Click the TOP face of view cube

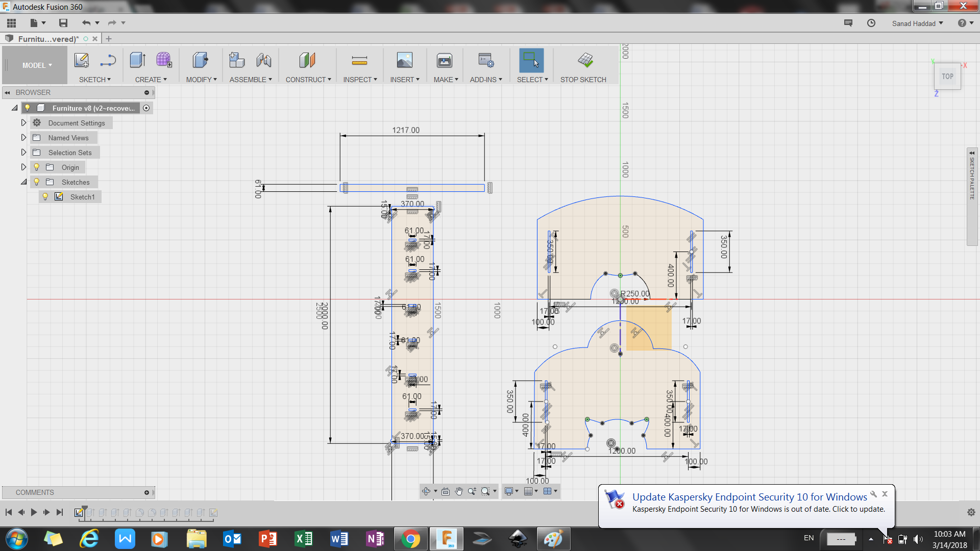pyautogui.click(x=947, y=77)
